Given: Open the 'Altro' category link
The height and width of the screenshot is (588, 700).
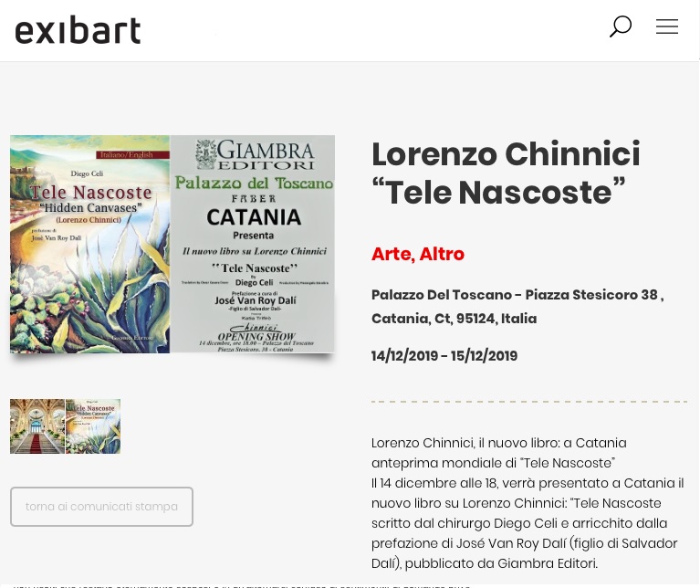Looking at the screenshot, I should pyautogui.click(x=441, y=254).
